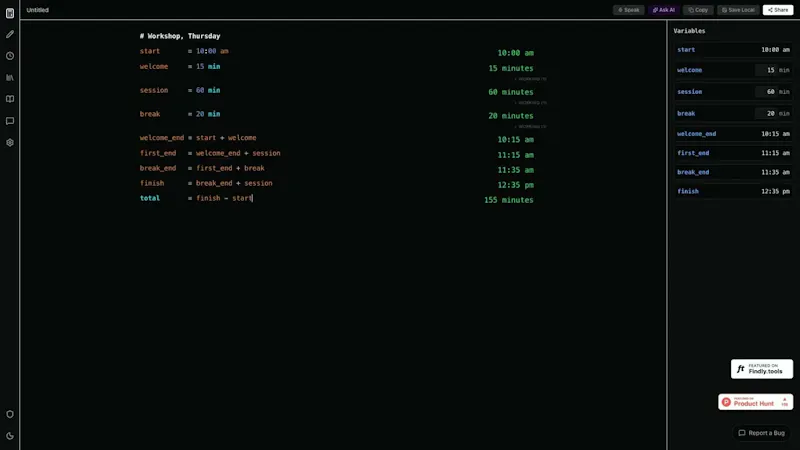Click the 60 minutes result
Image resolution: width=800 pixels, height=450 pixels.
pos(511,92)
